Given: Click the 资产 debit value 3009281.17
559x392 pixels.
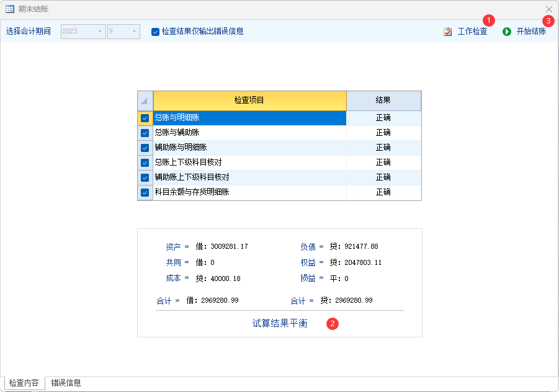Looking at the screenshot, I should click(229, 247).
